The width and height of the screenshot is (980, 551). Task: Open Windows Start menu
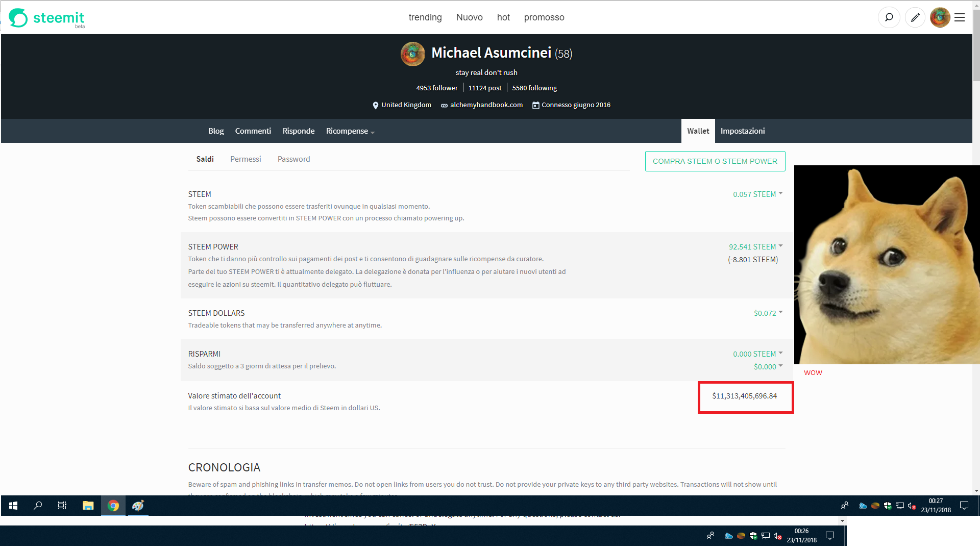pyautogui.click(x=13, y=506)
